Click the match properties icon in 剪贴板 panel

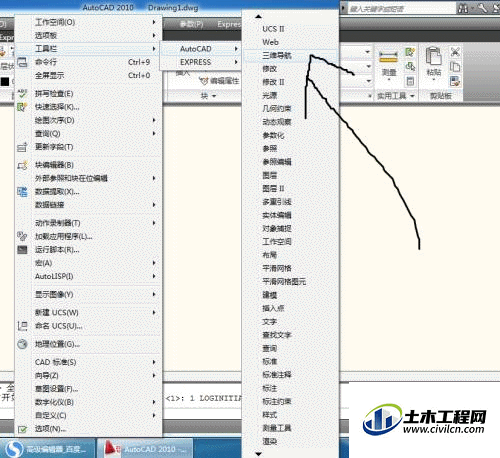point(455,81)
